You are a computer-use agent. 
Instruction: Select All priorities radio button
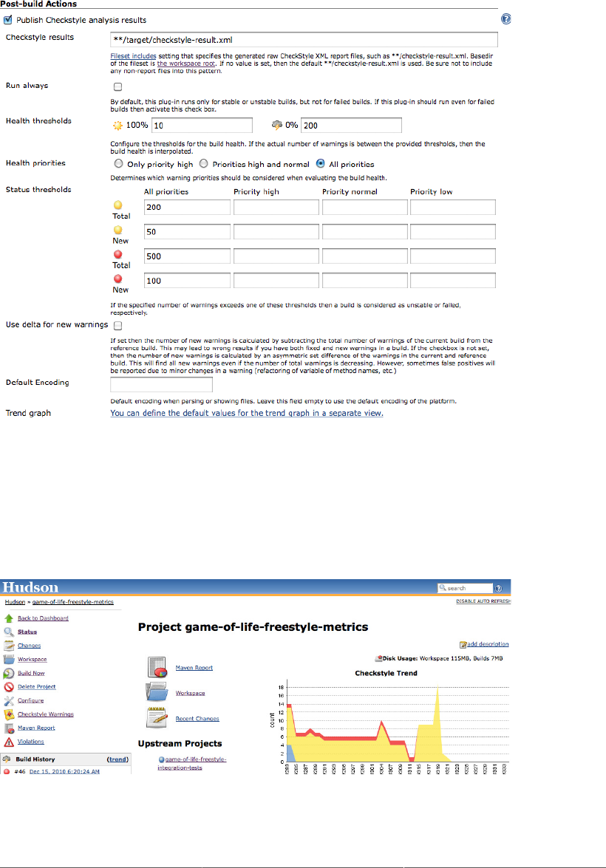point(320,163)
